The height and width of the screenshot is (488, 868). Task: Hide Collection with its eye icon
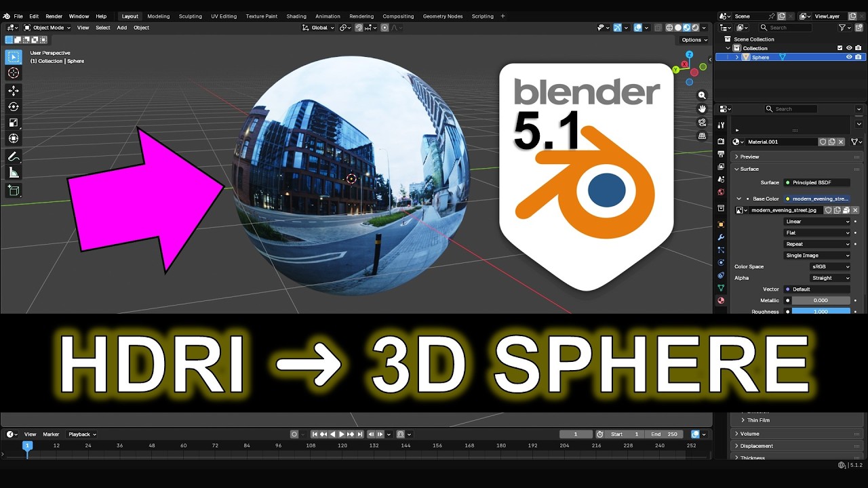(849, 48)
